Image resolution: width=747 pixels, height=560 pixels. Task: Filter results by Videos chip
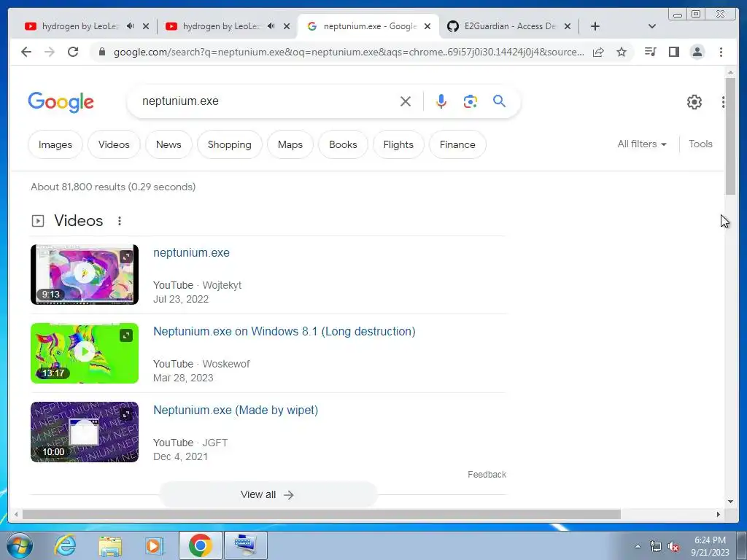click(x=114, y=145)
